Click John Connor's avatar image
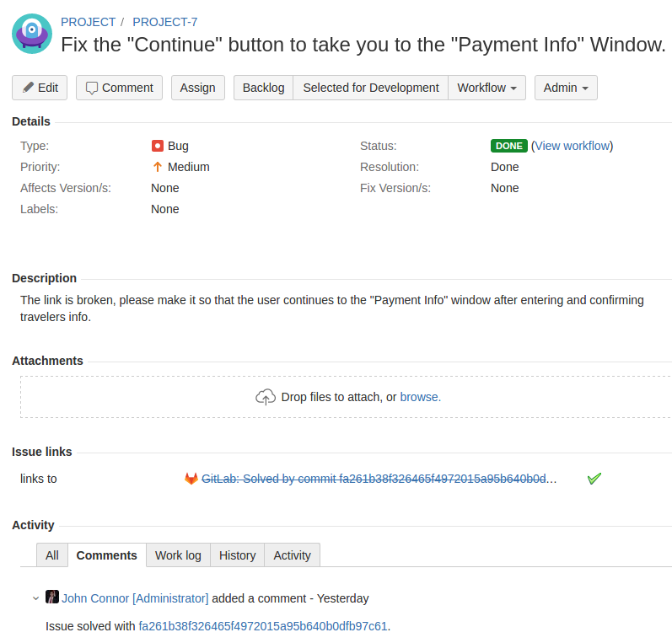This screenshot has height=643, width=672. point(52,597)
